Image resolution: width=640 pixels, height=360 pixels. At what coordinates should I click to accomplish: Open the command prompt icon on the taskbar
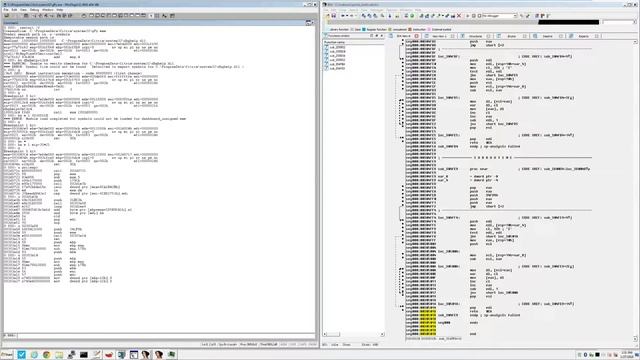tap(84, 355)
